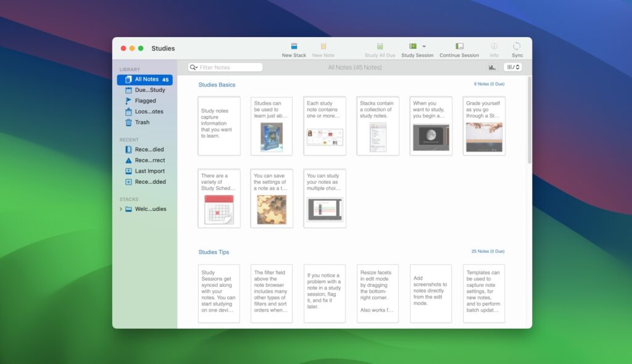The image size is (632, 364).
Task: Expand the Welcome to Studies stack
Action: point(122,209)
